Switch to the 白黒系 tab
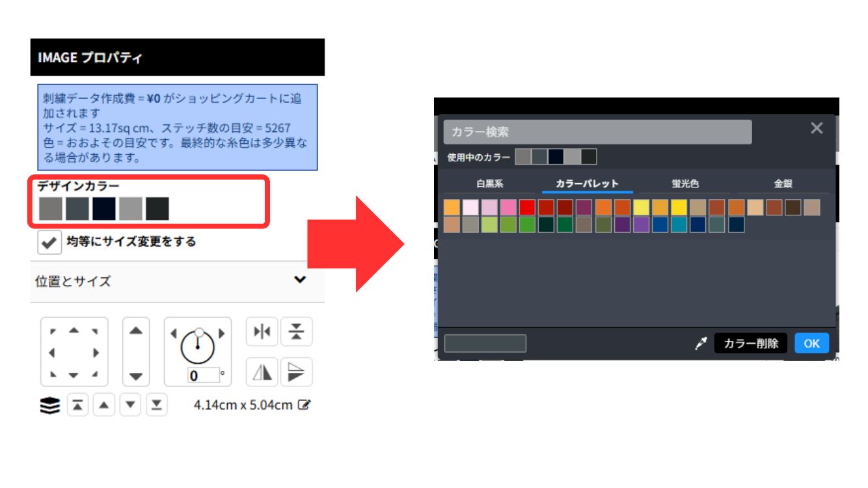The width and height of the screenshot is (868, 488). click(489, 184)
